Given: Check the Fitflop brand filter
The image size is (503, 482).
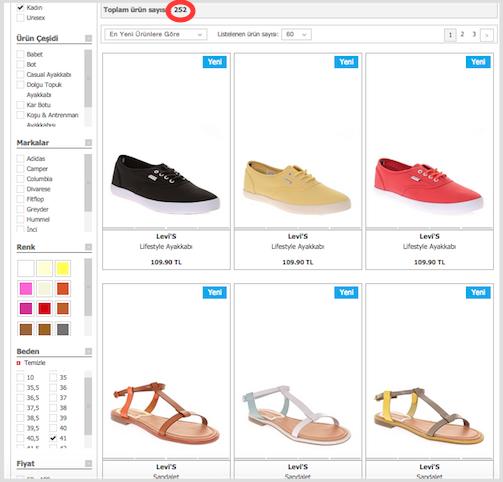Looking at the screenshot, I should pos(20,199).
